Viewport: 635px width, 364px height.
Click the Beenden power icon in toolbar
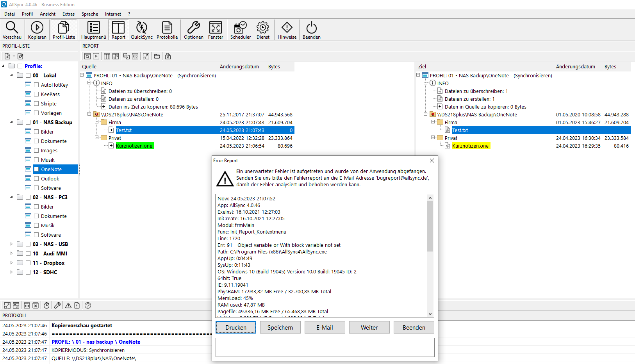pos(311,28)
